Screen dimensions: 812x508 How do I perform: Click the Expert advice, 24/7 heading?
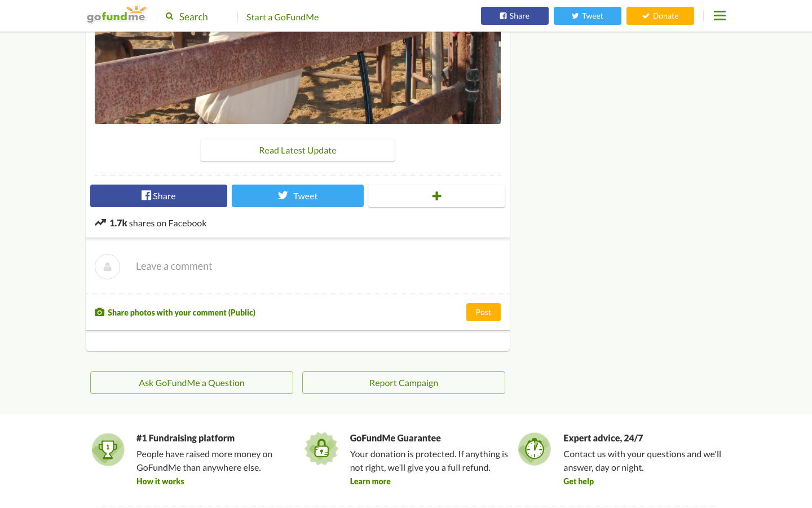(603, 438)
